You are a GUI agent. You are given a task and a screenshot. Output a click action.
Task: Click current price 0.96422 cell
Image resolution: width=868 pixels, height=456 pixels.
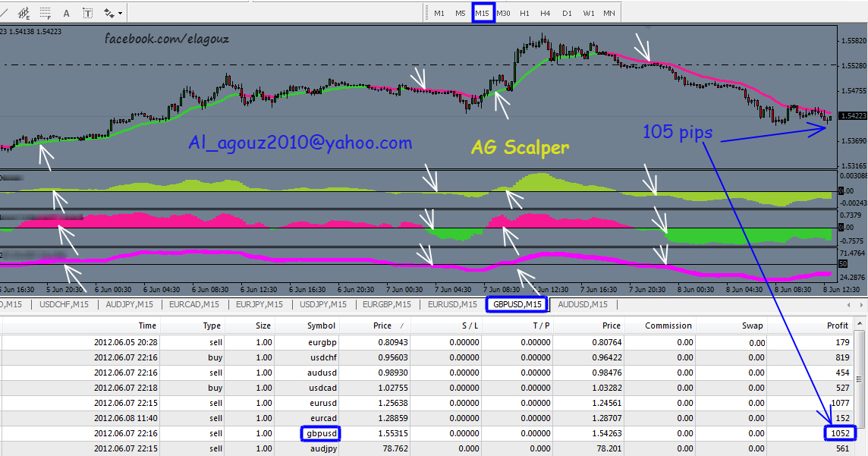pyautogui.click(x=606, y=357)
